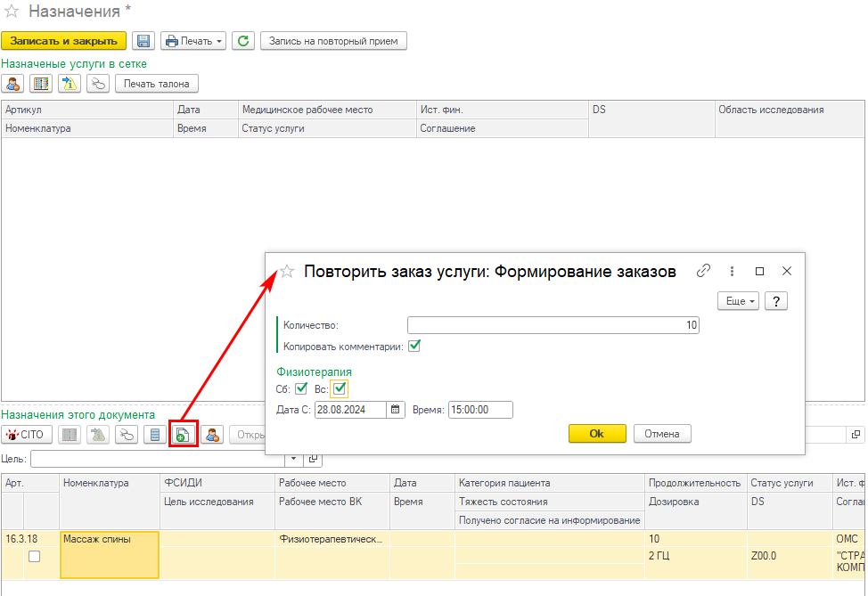The height and width of the screenshot is (596, 868).
Task: Click the Номенклатура column header
Action: 95,483
